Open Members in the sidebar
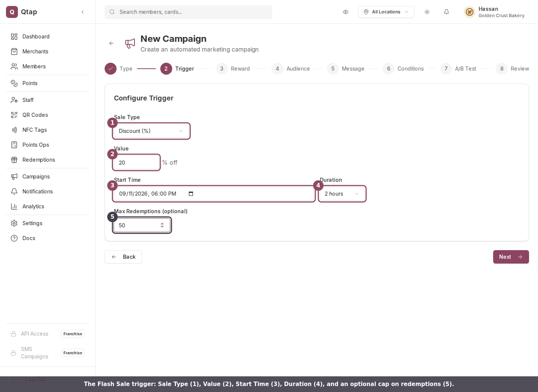 pyautogui.click(x=47, y=66)
